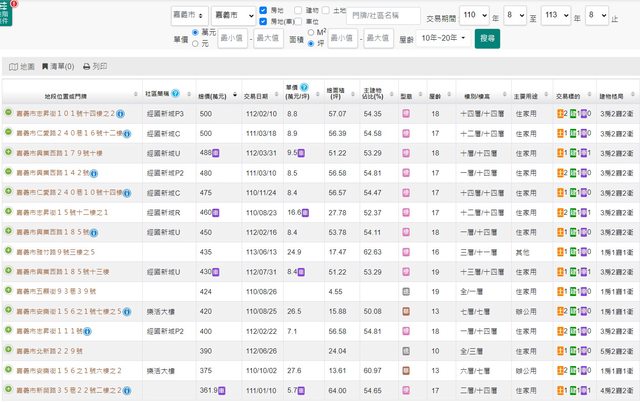Select the M² area unit radio button
Screen dimensions: 640x402
[313, 31]
